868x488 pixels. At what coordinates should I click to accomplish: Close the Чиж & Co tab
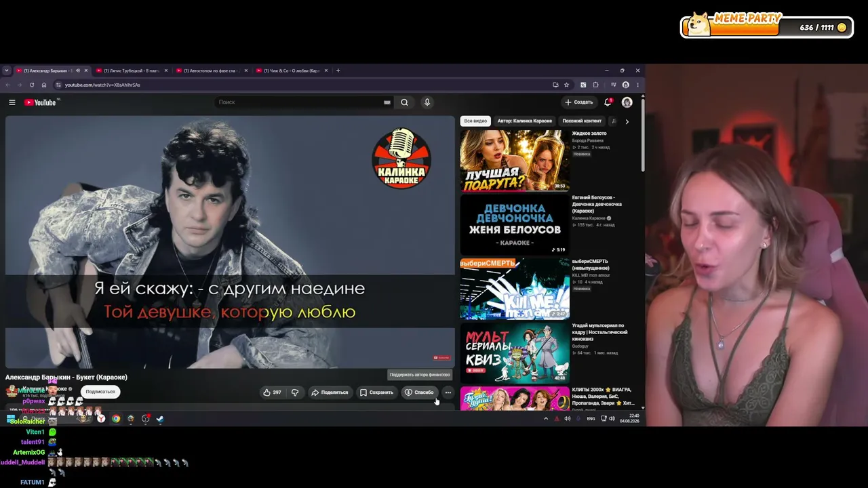click(326, 70)
